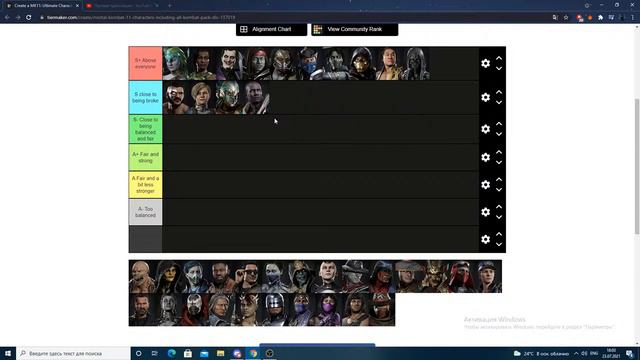Viewport: 640px width, 360px height.
Task: Open settings gear for S- Close to being balanced tier
Action: coord(485,129)
